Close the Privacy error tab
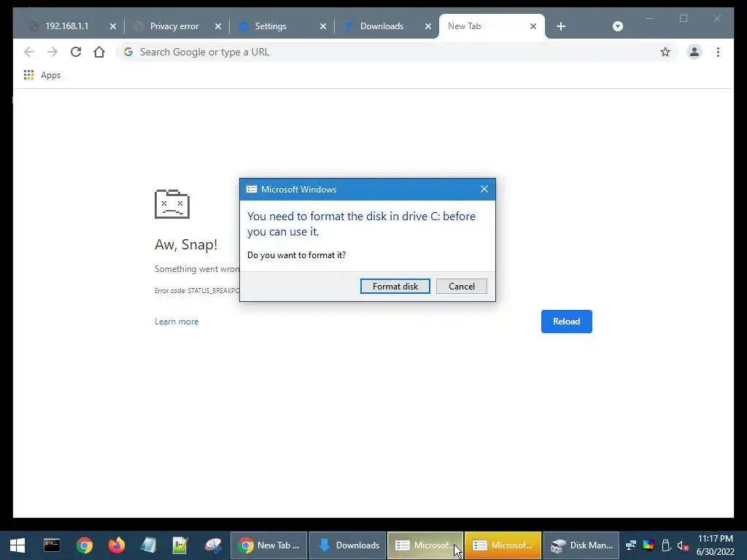The image size is (747, 560). tap(218, 26)
